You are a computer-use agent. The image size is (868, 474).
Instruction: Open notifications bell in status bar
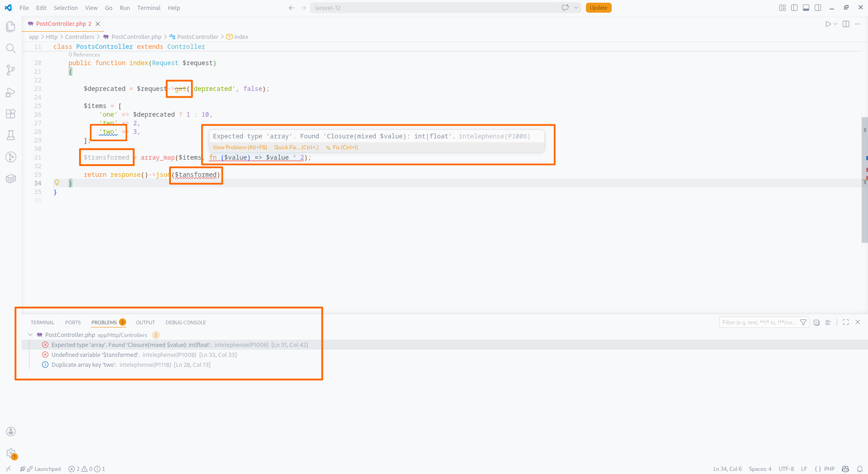pyautogui.click(x=859, y=469)
